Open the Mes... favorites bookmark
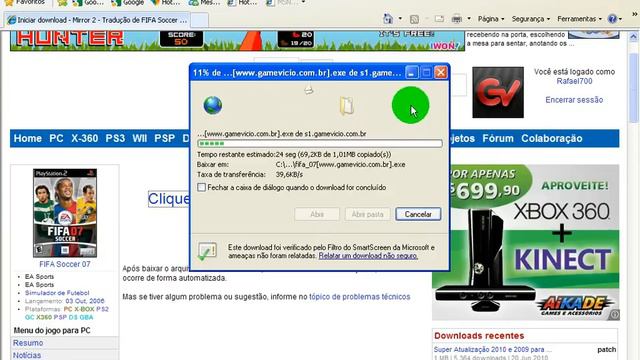Screen dimensions: 640x360 [204, 2]
